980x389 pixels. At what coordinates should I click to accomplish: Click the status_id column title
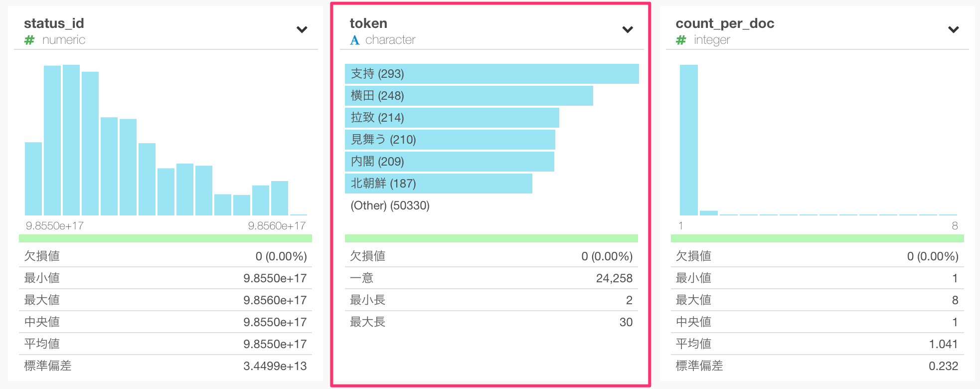(54, 23)
